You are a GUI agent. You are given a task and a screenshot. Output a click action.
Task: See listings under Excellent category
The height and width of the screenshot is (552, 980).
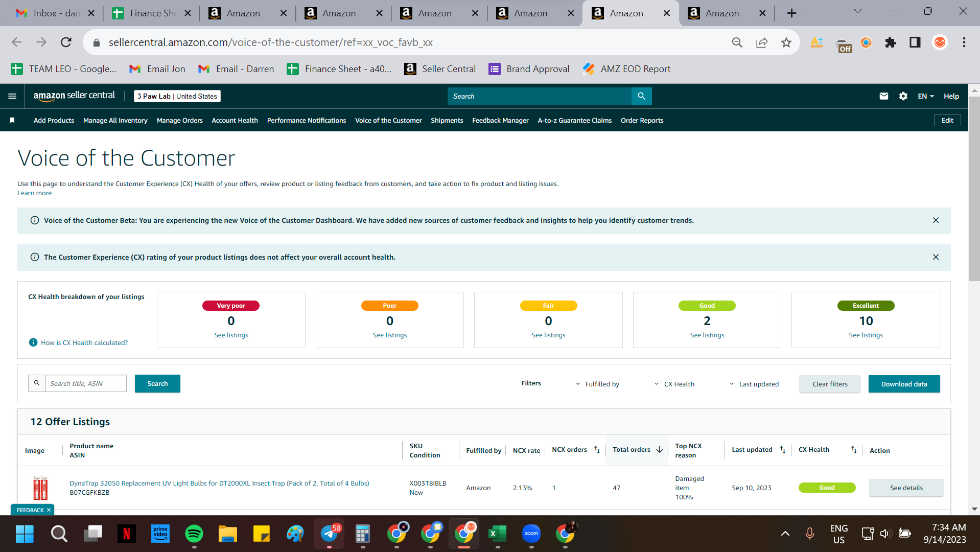click(x=866, y=335)
